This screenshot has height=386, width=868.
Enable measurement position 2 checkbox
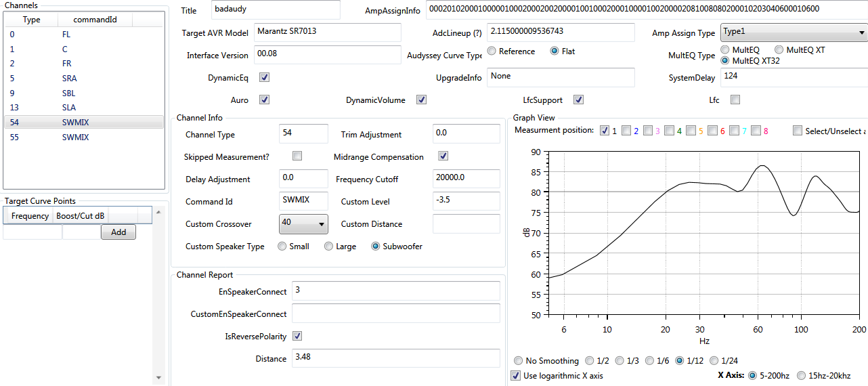click(x=626, y=130)
